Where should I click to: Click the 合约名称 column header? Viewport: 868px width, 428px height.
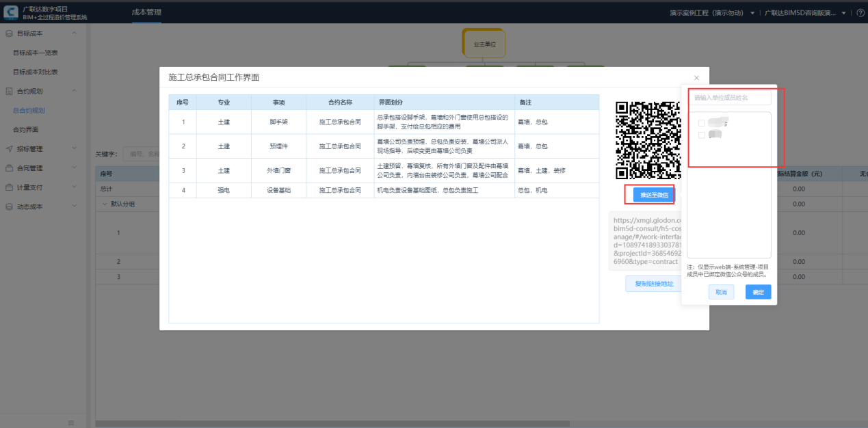pyautogui.click(x=340, y=102)
